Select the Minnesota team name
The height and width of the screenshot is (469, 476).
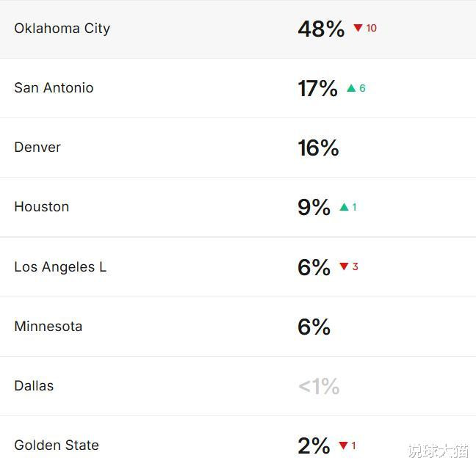(x=48, y=327)
